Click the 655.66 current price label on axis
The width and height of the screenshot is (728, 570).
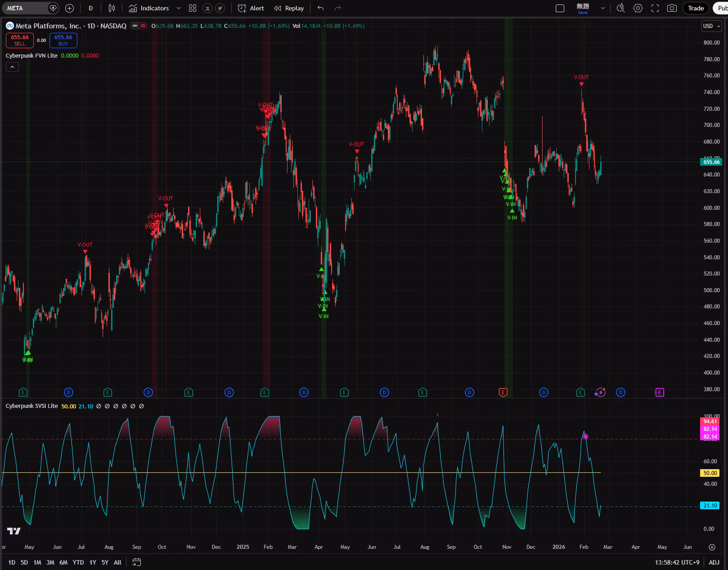[x=711, y=162]
